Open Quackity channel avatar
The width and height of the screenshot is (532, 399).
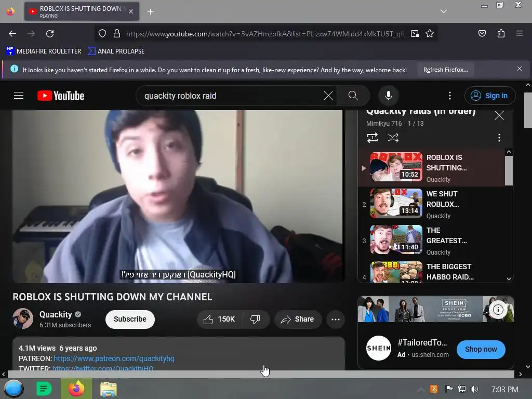click(23, 318)
